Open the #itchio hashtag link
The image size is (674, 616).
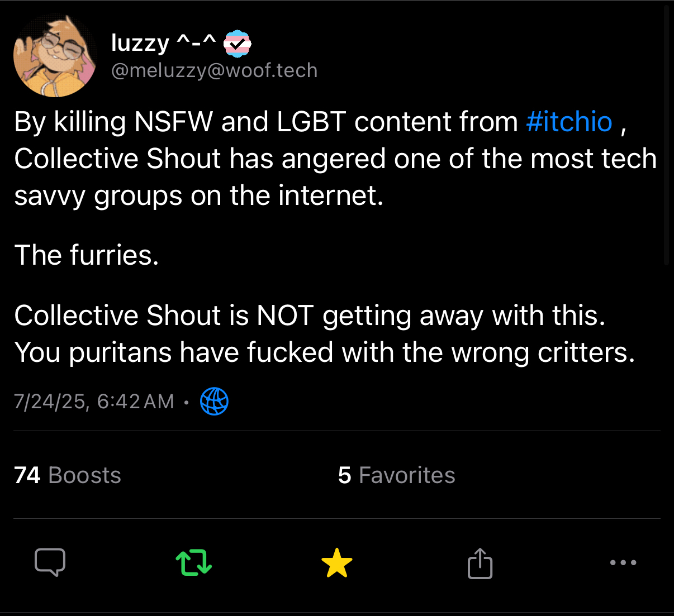click(569, 122)
